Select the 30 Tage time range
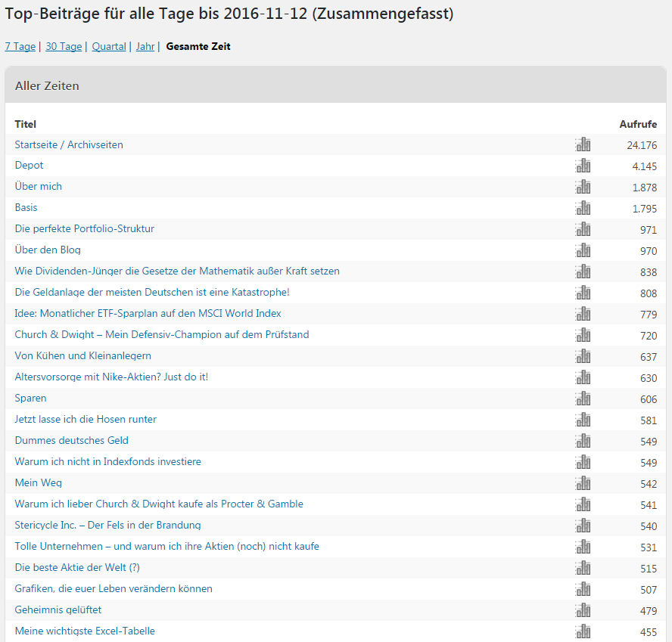 tap(64, 47)
